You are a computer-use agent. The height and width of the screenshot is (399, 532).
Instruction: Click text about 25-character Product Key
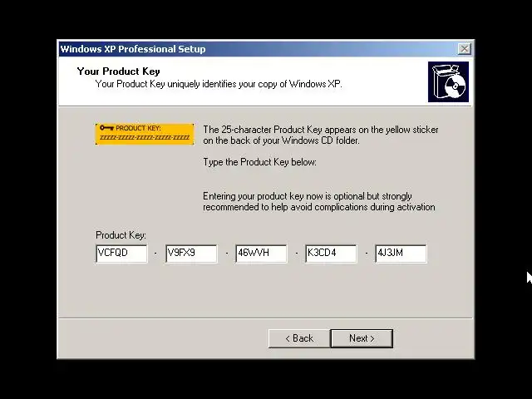tap(321, 135)
